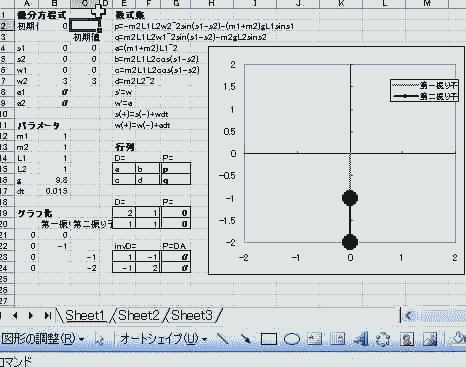Click the pendulum data point at y=-2

pos(350,242)
